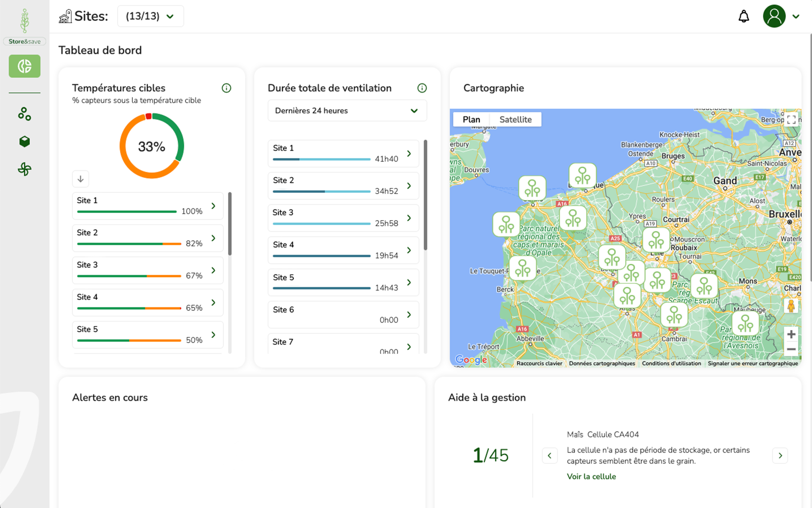This screenshot has width=812, height=508.
Task: Click the site marker near Avesnois park
Action: pyautogui.click(x=745, y=324)
